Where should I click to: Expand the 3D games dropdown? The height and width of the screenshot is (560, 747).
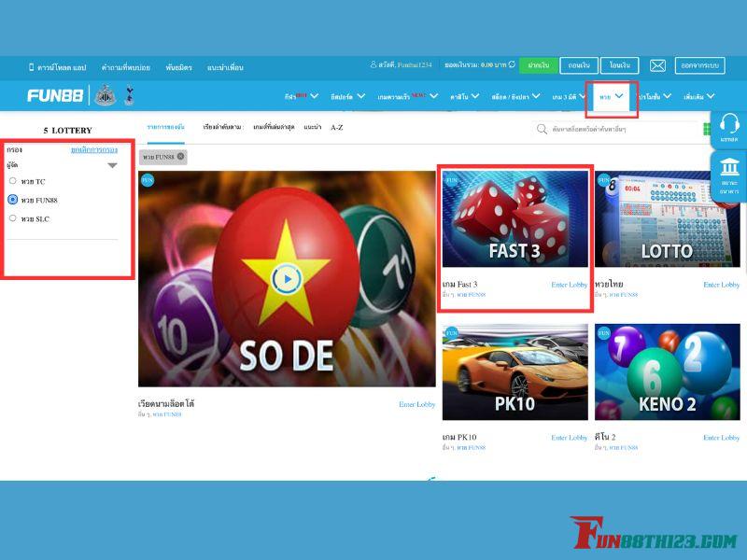click(x=569, y=96)
